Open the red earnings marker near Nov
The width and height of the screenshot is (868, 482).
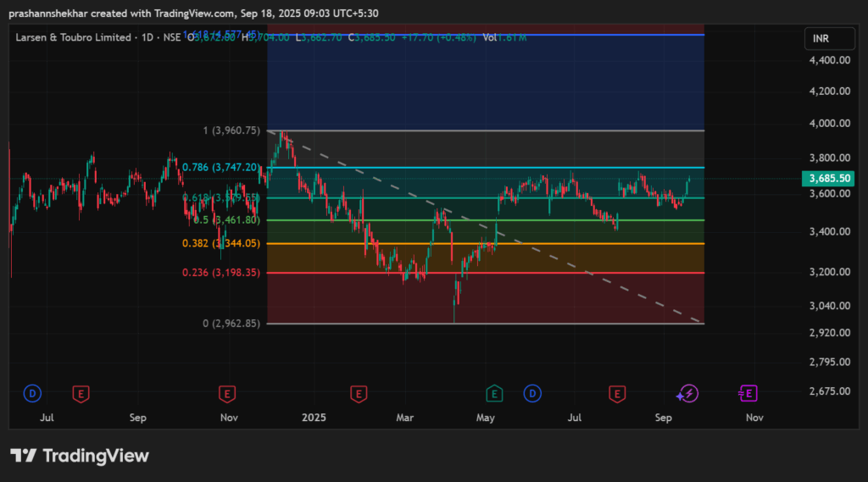[226, 393]
